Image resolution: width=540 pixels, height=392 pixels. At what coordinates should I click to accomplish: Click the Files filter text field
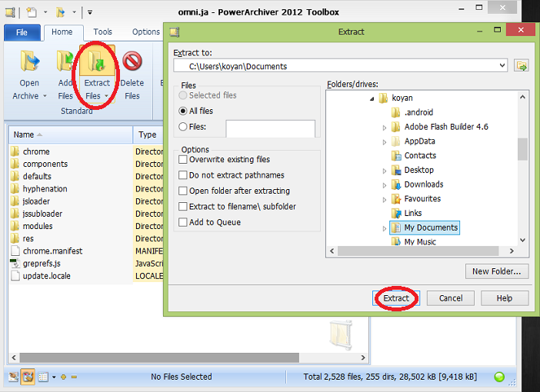click(x=270, y=128)
